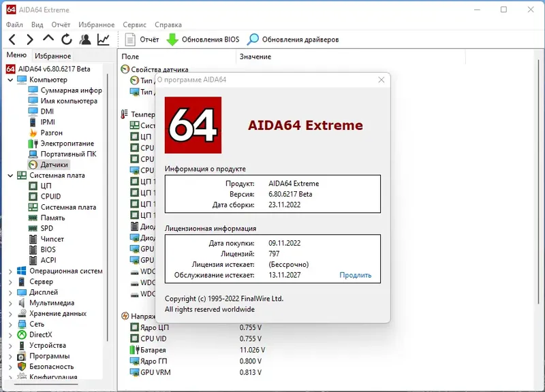Click Обновления драйверов magnifier button
The height and width of the screenshot is (392, 545).
pyautogui.click(x=293, y=39)
